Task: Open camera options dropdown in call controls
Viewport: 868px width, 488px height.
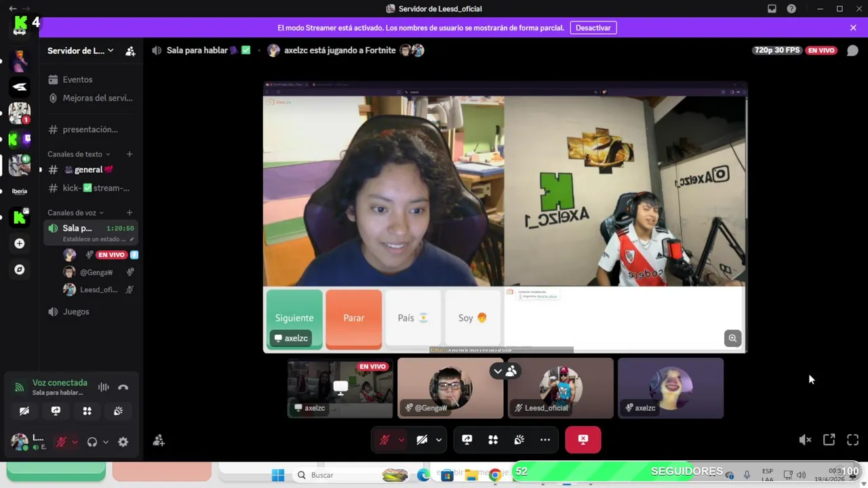Action: [x=439, y=440]
